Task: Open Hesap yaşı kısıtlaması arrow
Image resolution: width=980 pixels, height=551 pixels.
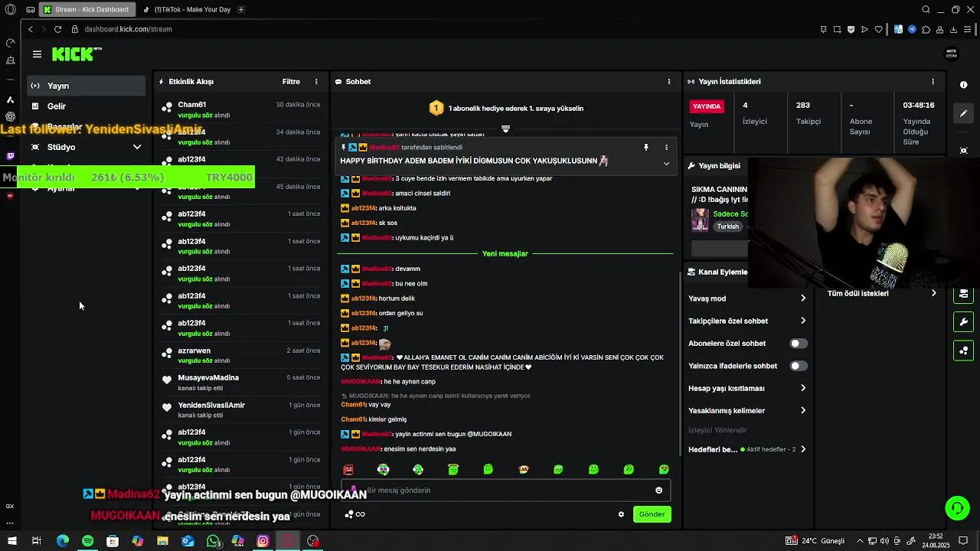Action: [803, 388]
